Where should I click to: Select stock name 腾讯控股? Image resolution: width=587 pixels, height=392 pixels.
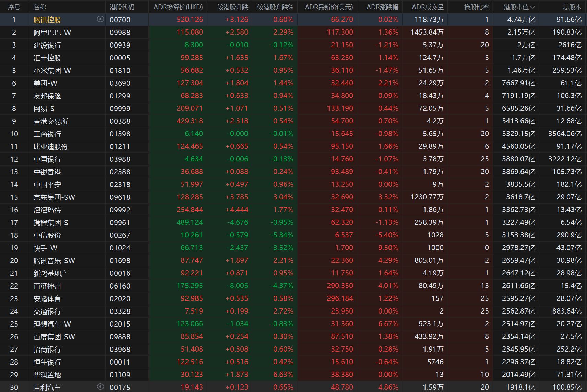coord(47,20)
